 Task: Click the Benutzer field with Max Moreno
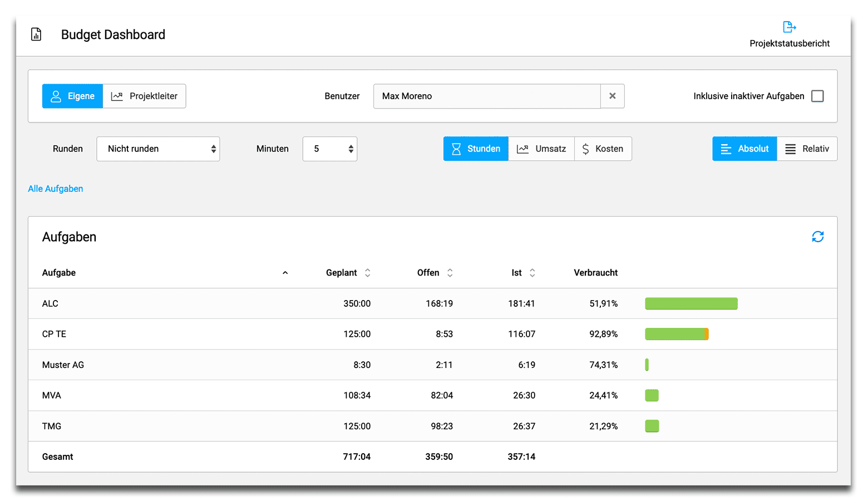(x=487, y=96)
